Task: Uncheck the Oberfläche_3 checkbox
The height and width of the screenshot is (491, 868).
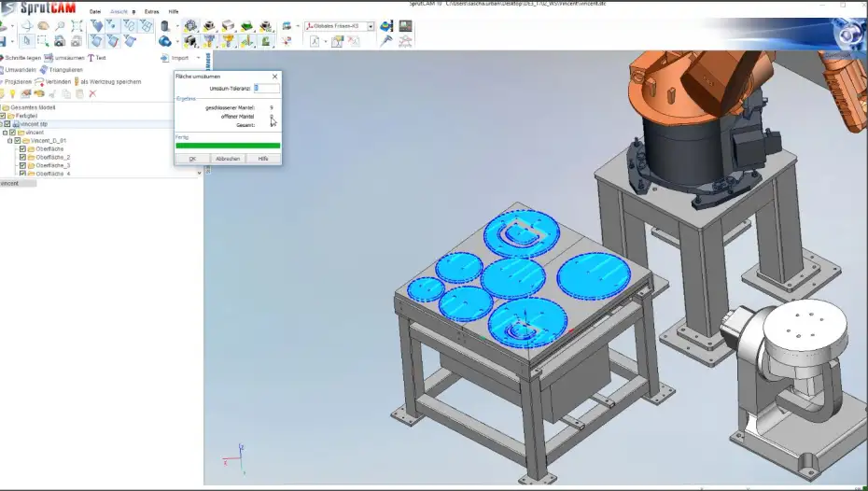Action: coord(22,165)
